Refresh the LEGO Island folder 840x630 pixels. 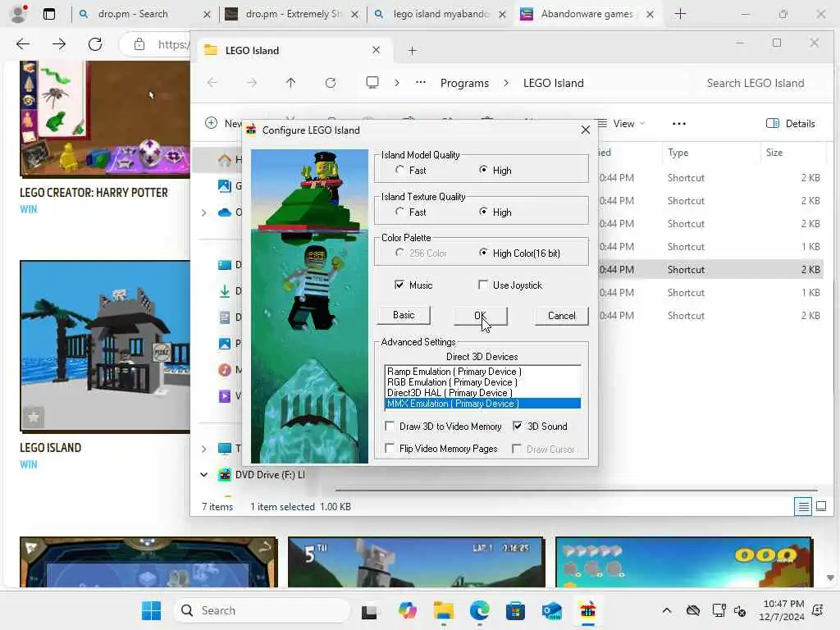(331, 83)
